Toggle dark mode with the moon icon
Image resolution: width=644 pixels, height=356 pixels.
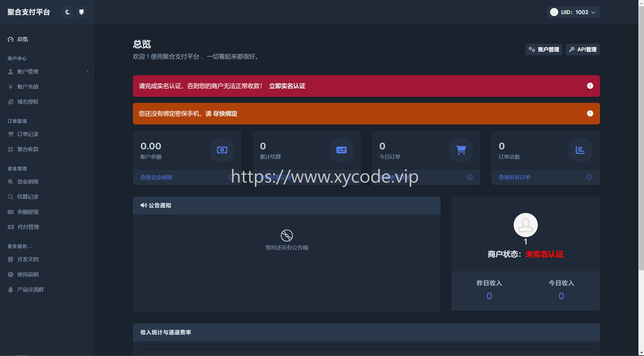(x=67, y=12)
